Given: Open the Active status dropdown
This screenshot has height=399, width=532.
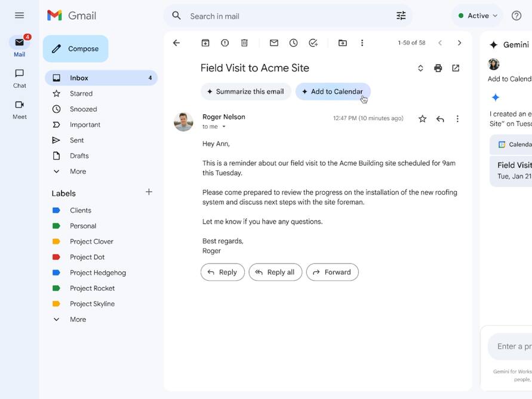Looking at the screenshot, I should (x=478, y=16).
